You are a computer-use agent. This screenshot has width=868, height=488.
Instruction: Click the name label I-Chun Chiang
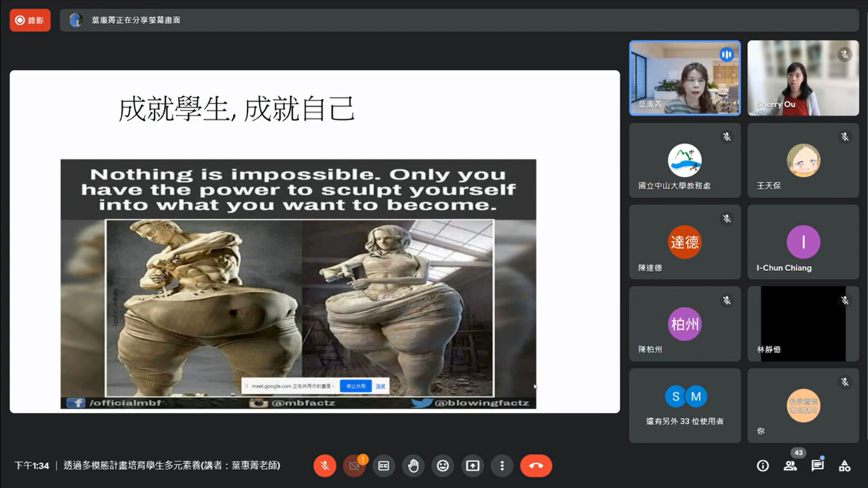[784, 267]
